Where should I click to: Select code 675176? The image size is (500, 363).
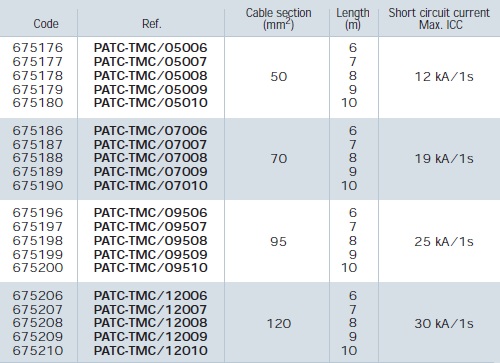coord(38,48)
